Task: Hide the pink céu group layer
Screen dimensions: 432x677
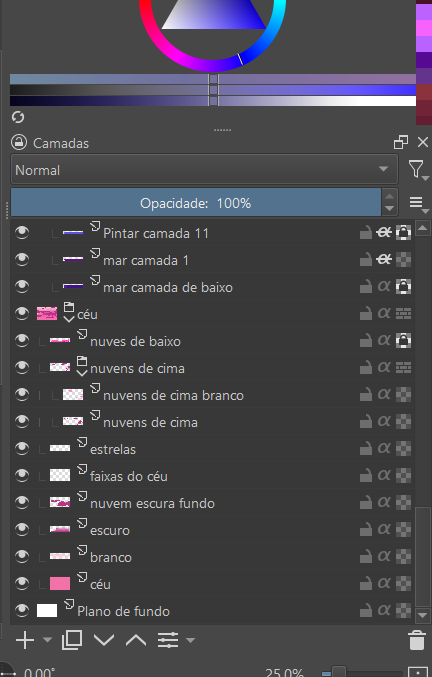Action: pyautogui.click(x=22, y=313)
